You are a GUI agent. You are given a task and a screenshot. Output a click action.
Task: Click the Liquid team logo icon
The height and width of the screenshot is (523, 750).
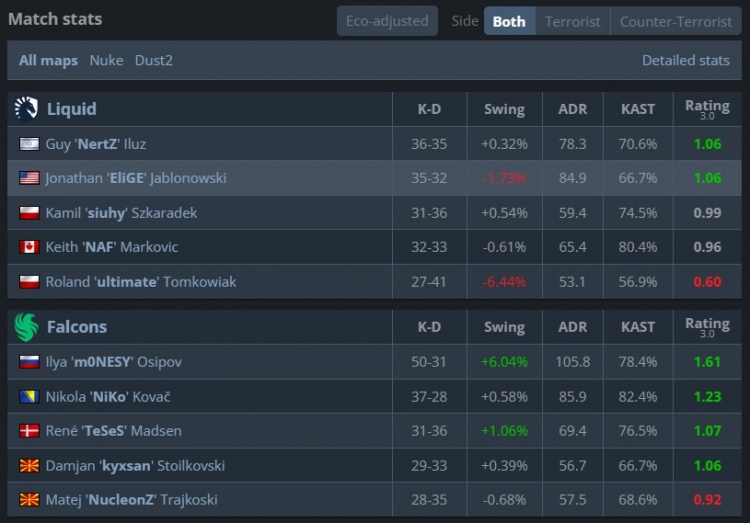[27, 108]
